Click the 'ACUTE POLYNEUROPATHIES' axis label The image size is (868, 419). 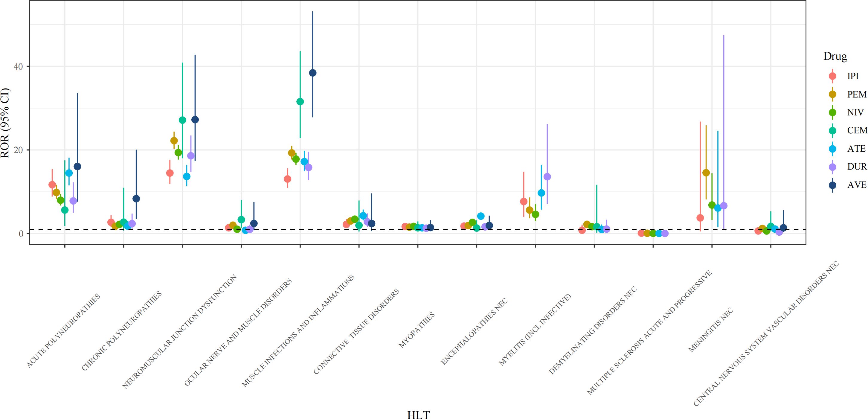click(63, 331)
